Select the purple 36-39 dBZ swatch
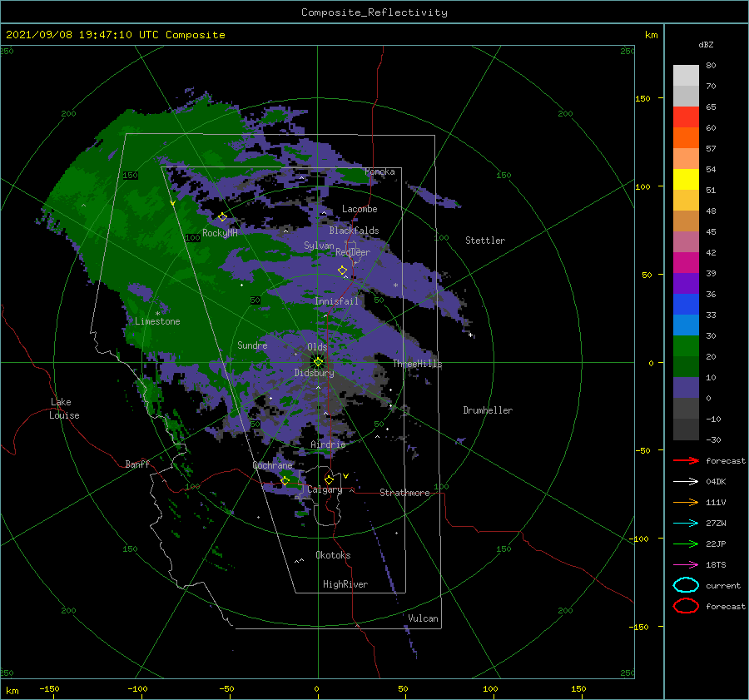 coord(686,284)
